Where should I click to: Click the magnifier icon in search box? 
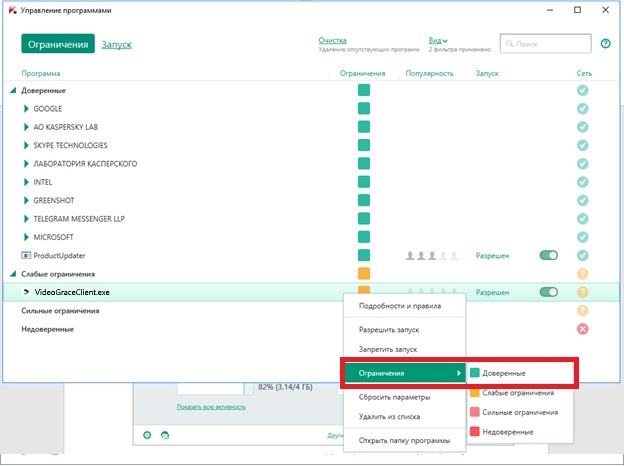[509, 43]
